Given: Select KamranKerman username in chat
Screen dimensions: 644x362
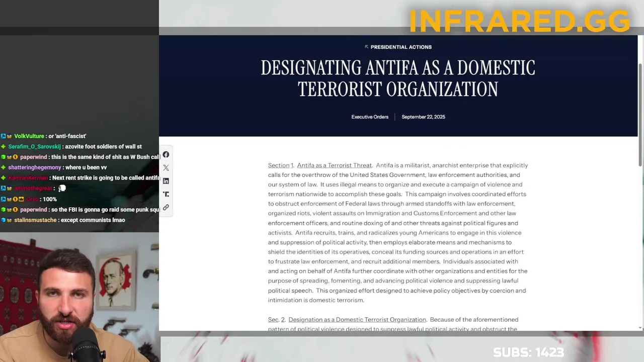Looking at the screenshot, I should pos(28,178).
